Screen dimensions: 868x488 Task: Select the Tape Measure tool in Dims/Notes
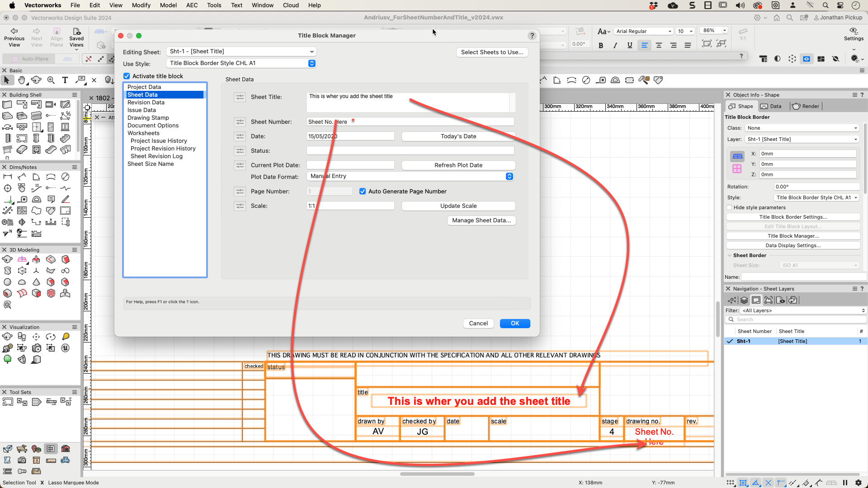(x=22, y=199)
